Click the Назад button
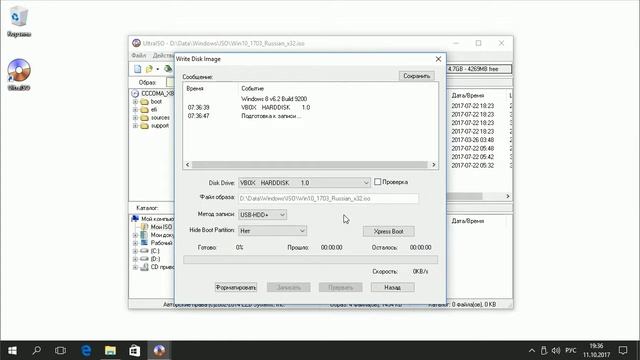The image size is (640, 360). click(x=393, y=287)
